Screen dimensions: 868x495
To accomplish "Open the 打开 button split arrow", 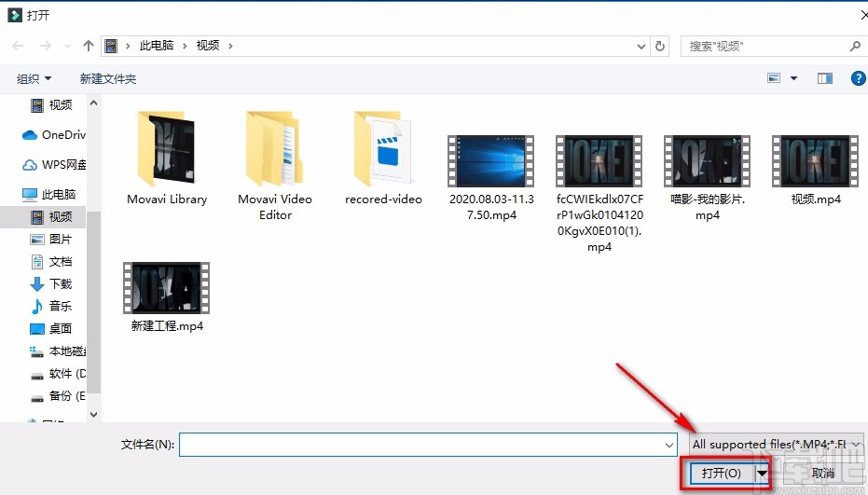I will pyautogui.click(x=763, y=474).
